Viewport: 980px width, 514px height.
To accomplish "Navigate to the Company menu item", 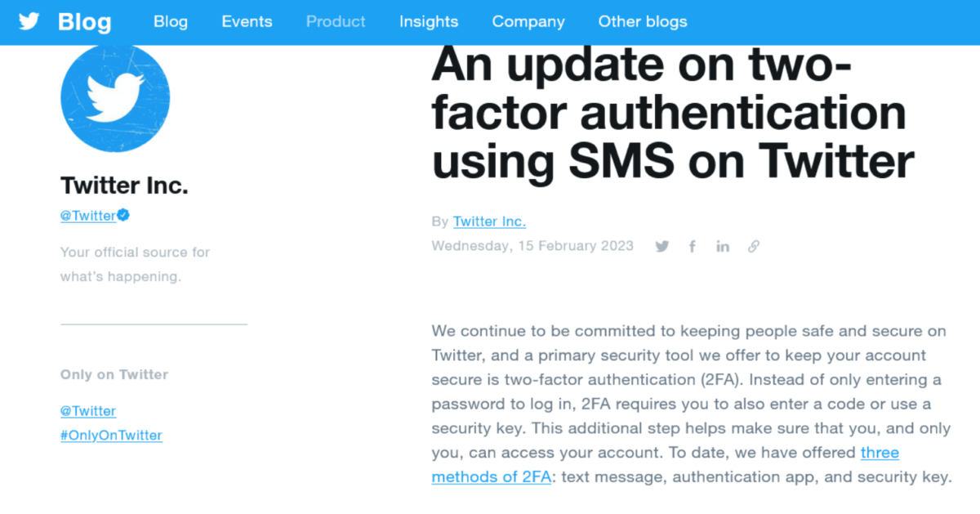I will [528, 22].
